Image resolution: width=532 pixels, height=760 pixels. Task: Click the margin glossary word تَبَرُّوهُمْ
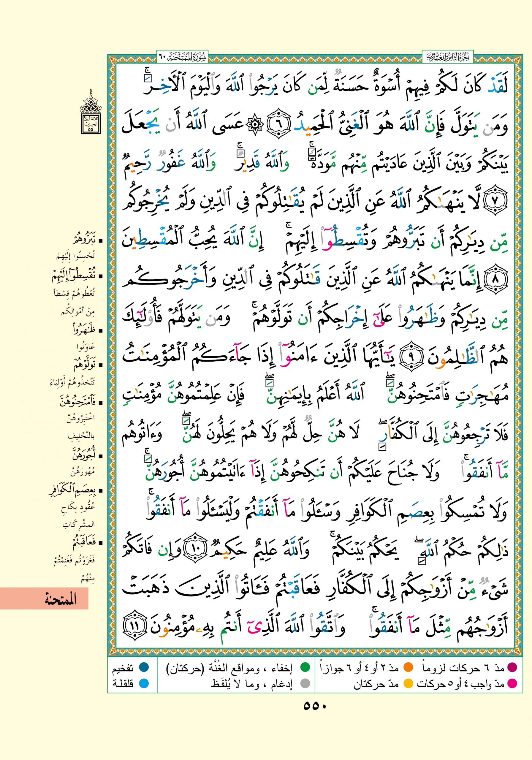(85, 239)
